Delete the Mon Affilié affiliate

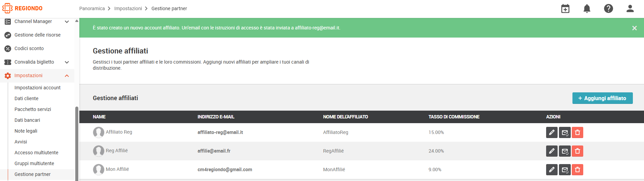tap(578, 169)
